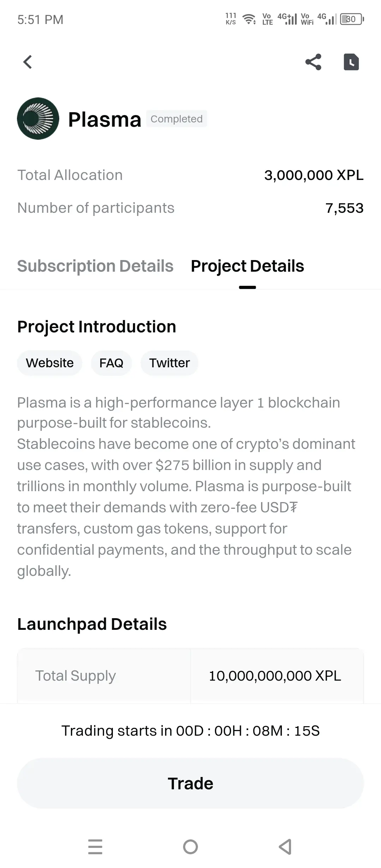
Task: Tap the Total Supply row
Action: [190, 676]
